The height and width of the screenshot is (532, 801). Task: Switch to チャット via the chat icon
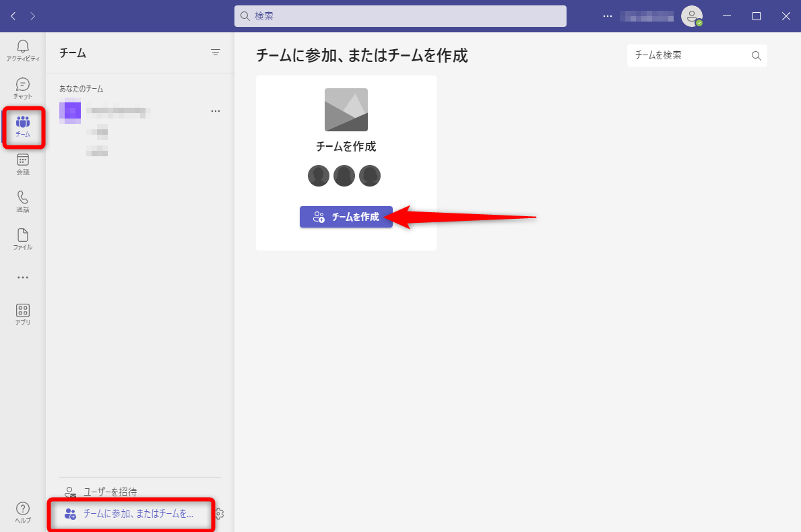23,88
